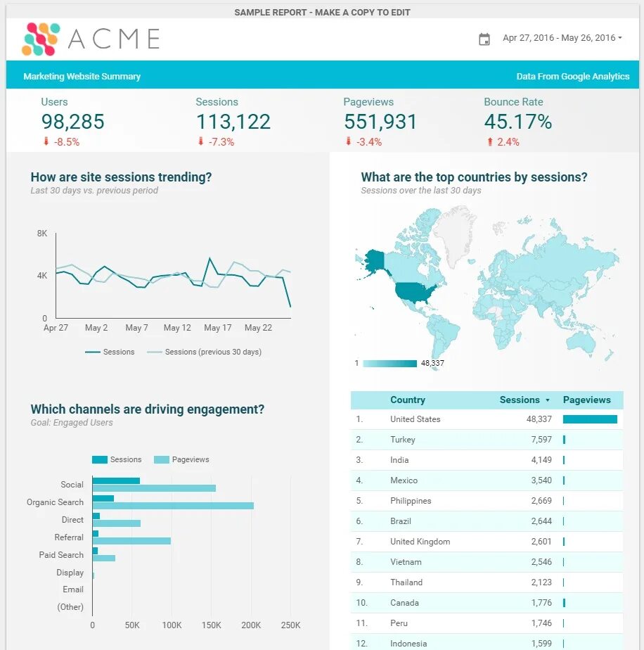Click the Paid Search Pageviews bar
Image resolution: width=644 pixels, height=650 pixels.
pyautogui.click(x=104, y=559)
